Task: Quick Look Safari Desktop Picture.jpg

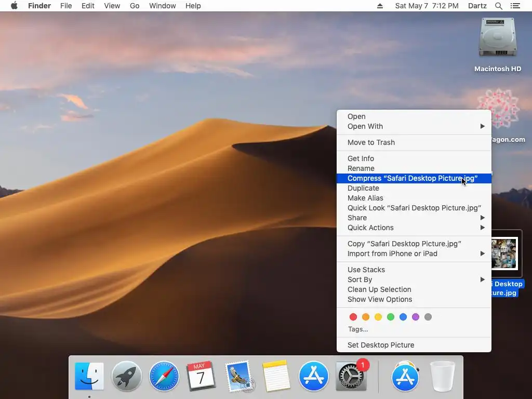Action: pyautogui.click(x=414, y=208)
